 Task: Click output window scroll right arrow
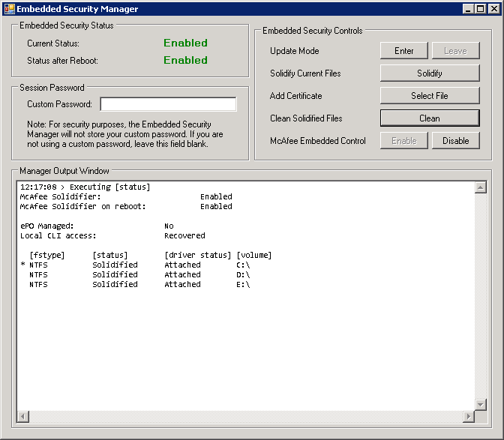pyautogui.click(x=469, y=416)
